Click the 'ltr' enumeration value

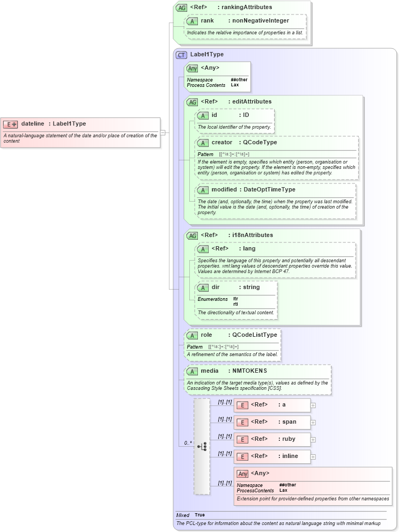(x=235, y=299)
